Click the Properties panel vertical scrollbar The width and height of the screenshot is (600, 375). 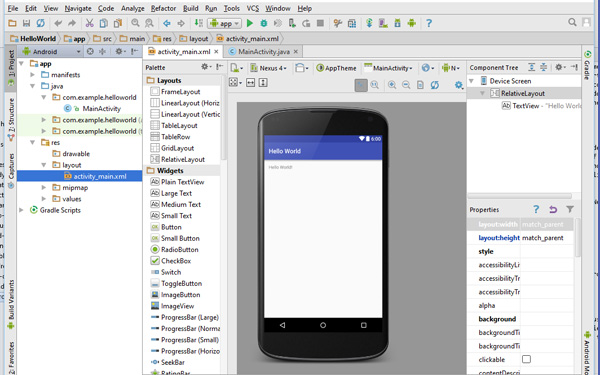577,237
